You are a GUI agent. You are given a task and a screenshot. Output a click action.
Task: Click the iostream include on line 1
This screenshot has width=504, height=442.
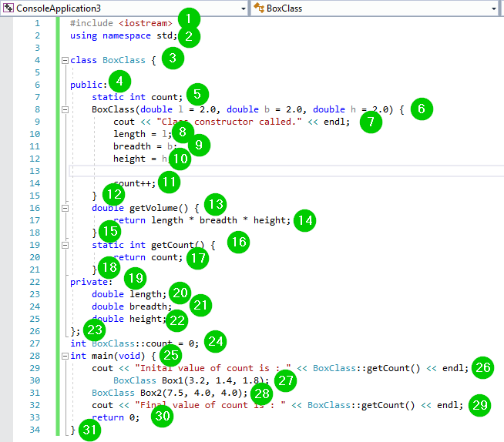click(x=145, y=23)
